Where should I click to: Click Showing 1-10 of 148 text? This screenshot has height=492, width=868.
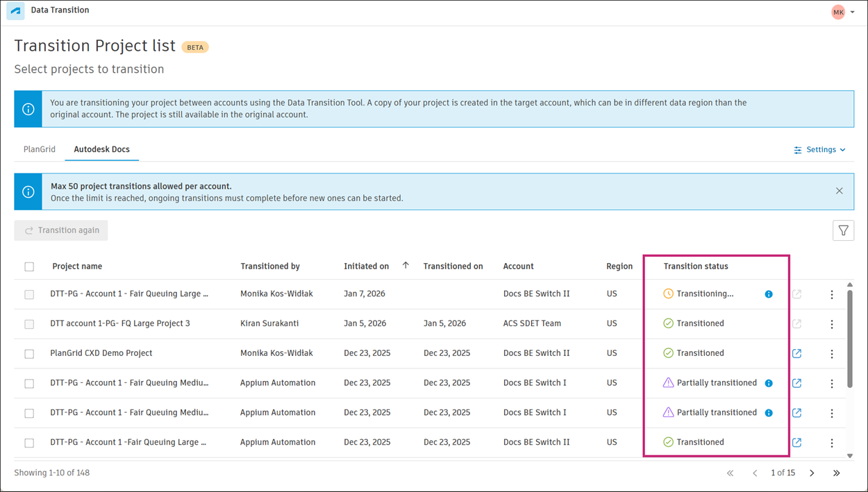[52, 473]
